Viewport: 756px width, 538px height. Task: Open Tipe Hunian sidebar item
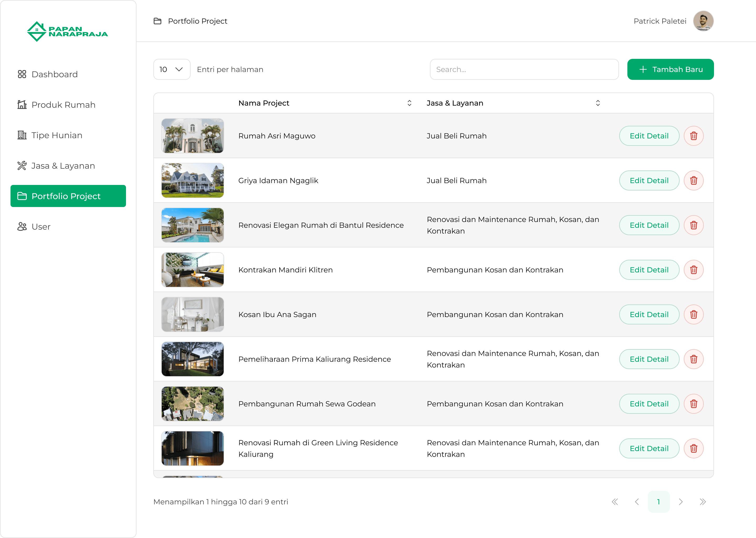[x=57, y=135]
